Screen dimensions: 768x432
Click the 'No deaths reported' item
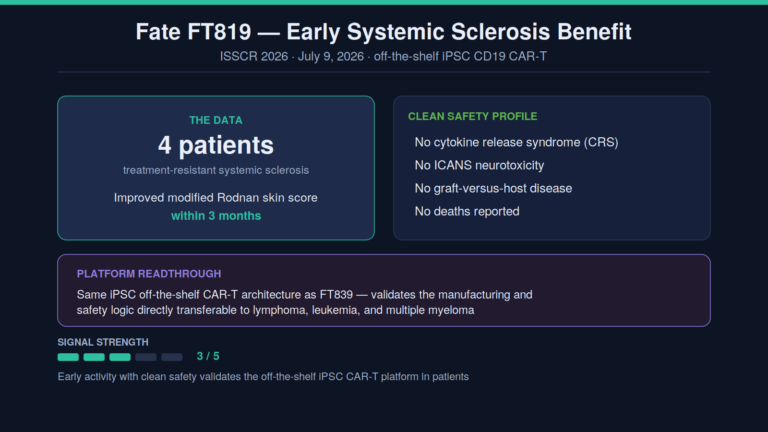click(467, 211)
